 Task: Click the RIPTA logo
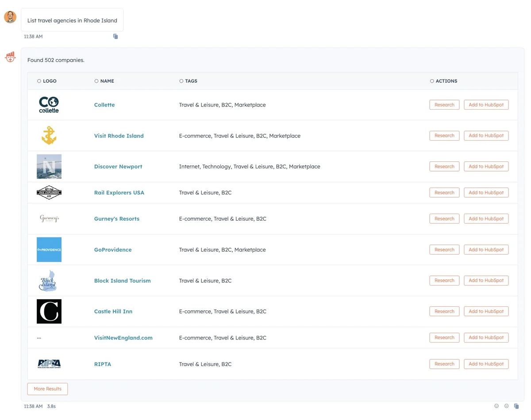pyautogui.click(x=49, y=364)
